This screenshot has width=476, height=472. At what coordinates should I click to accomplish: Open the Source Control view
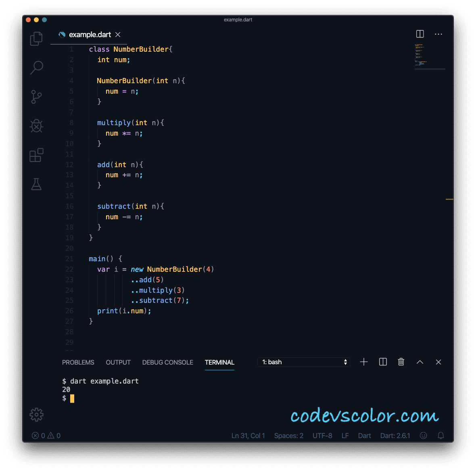click(x=36, y=96)
